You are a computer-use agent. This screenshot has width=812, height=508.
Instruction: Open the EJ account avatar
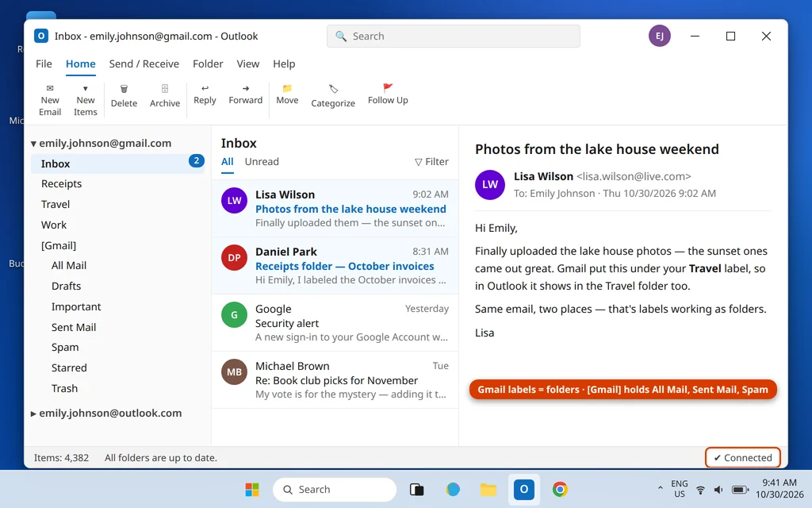point(659,36)
